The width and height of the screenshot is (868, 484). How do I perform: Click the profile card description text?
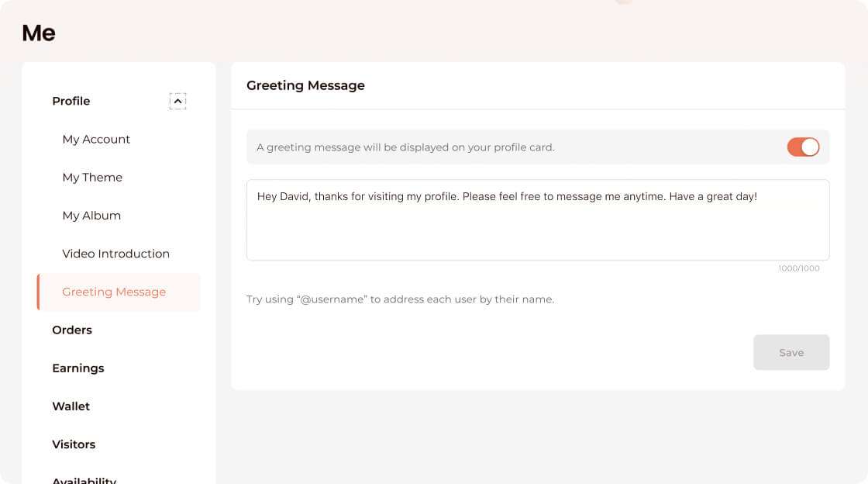pyautogui.click(x=405, y=147)
